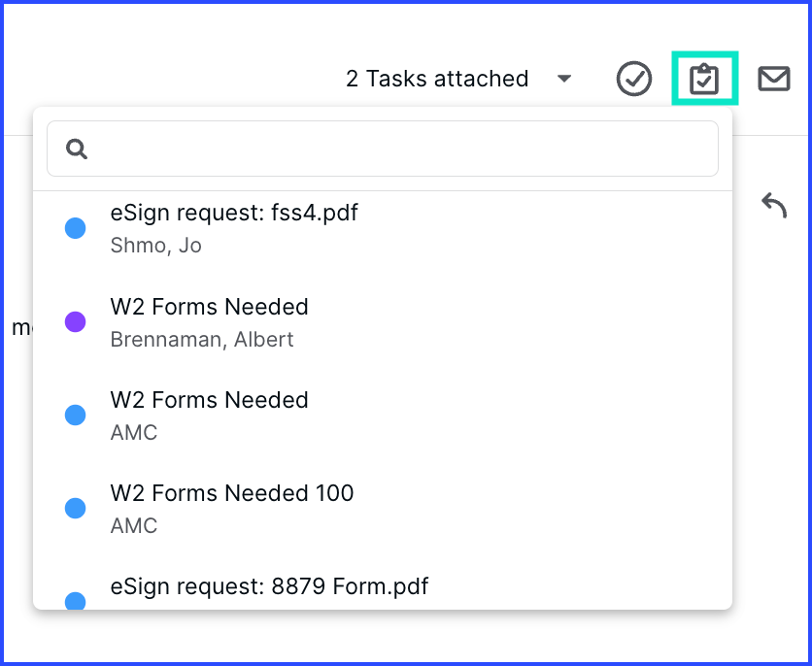This screenshot has width=812, height=666.
Task: Click blue dot beside W2 Forms Needed 100
Action: pos(75,508)
